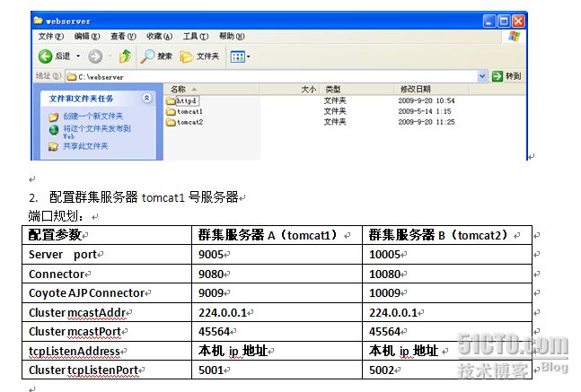The image size is (581, 392).
Task: Click the tomcat1 folder name
Action: tap(189, 111)
